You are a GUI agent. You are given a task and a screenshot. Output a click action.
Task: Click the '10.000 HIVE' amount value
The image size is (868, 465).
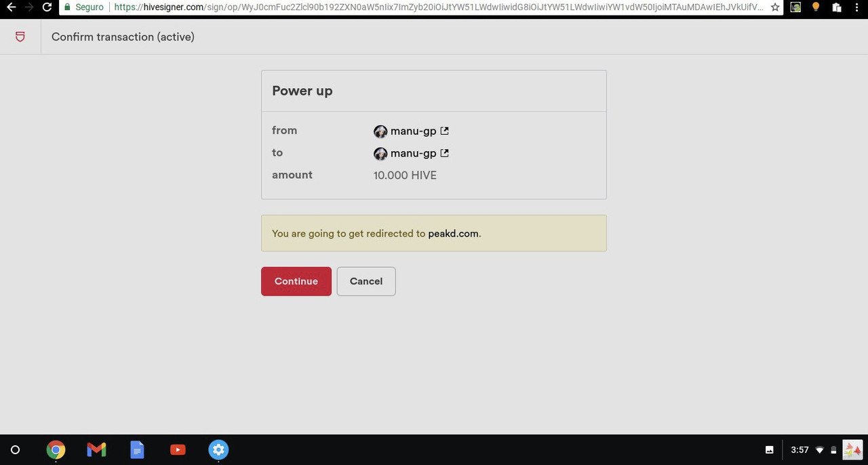tap(405, 176)
